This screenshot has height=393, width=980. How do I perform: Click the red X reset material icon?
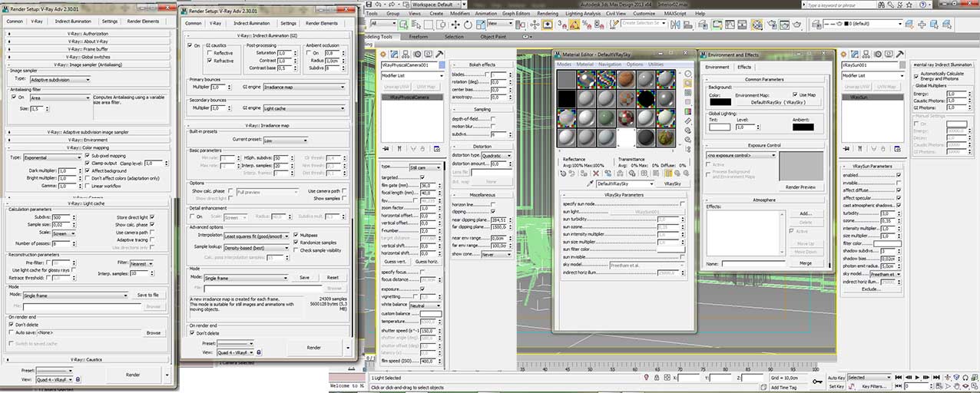click(596, 173)
